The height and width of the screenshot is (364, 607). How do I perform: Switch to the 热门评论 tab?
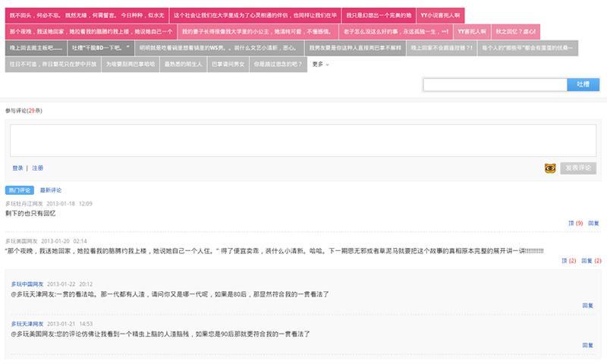pyautogui.click(x=20, y=190)
